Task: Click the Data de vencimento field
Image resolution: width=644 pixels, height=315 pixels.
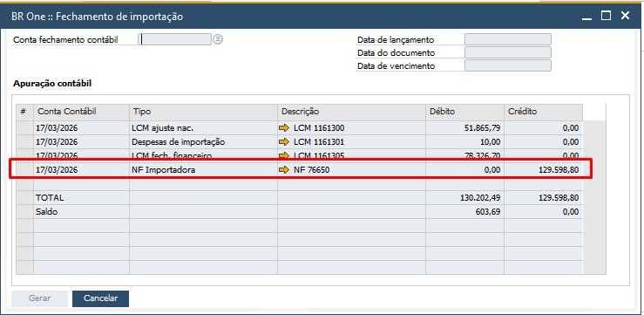Action: 508,65
